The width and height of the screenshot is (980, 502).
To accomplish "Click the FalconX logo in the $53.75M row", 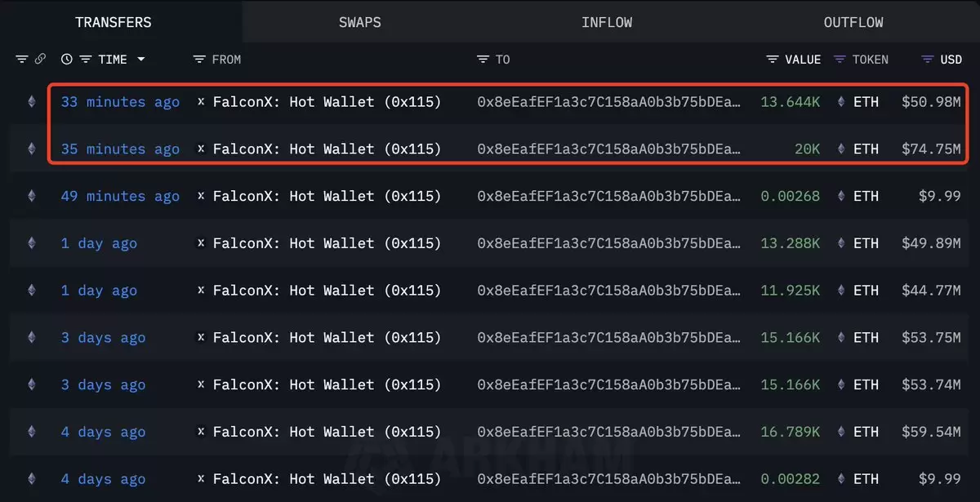I will 201,338.
